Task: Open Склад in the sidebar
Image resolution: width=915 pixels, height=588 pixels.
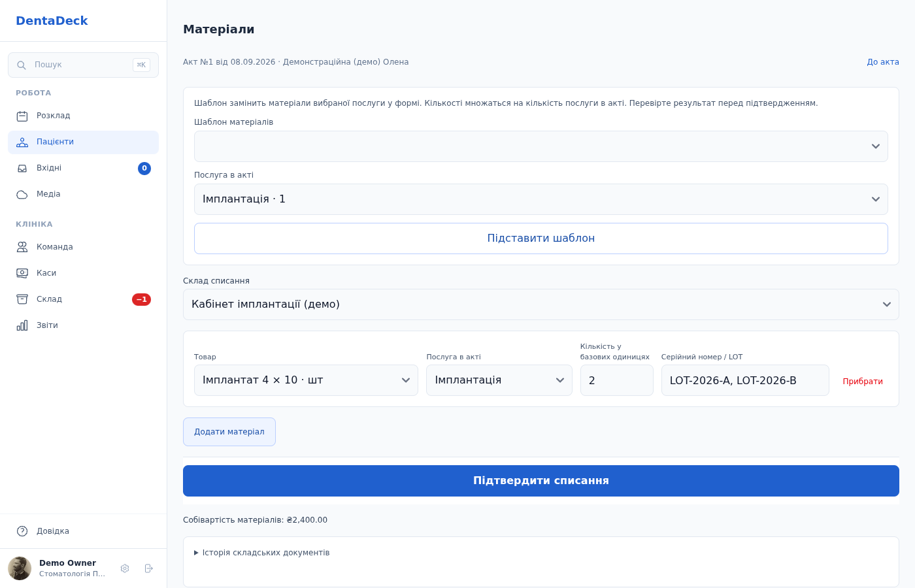Action: (83, 299)
